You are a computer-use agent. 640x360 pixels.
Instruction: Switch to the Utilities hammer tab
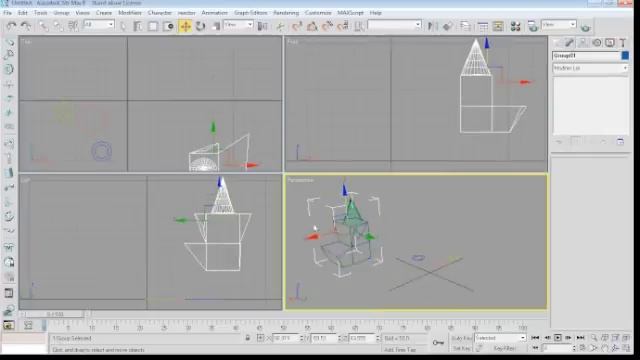[x=622, y=42]
